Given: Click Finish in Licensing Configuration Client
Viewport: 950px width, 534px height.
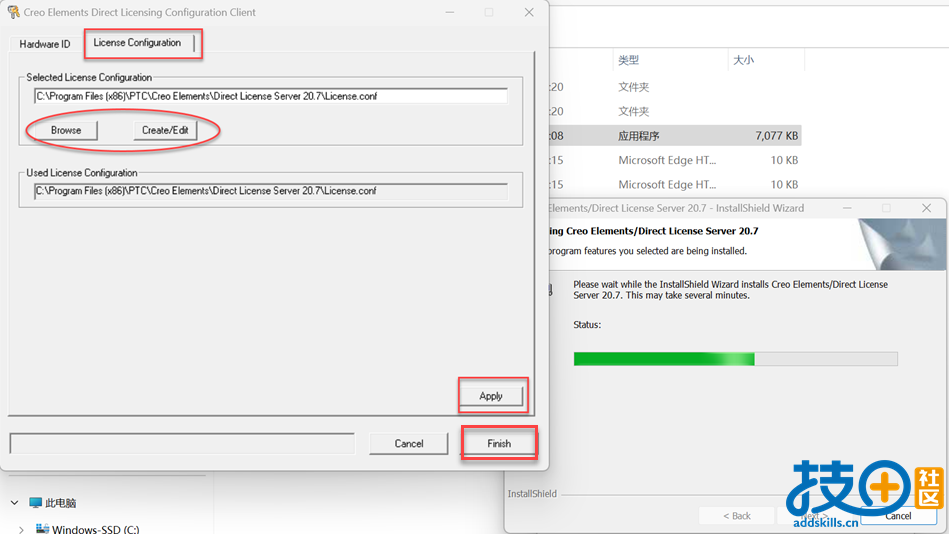Looking at the screenshot, I should pos(499,444).
